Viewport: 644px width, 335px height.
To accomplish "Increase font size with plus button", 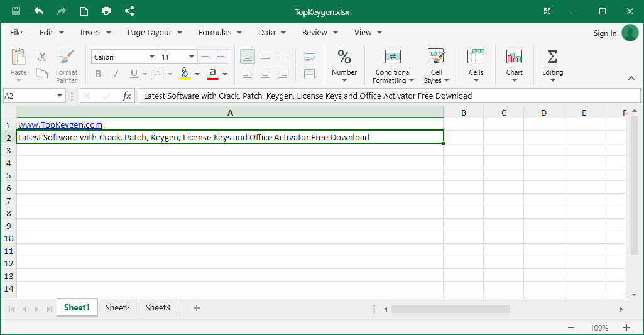I will (x=221, y=57).
